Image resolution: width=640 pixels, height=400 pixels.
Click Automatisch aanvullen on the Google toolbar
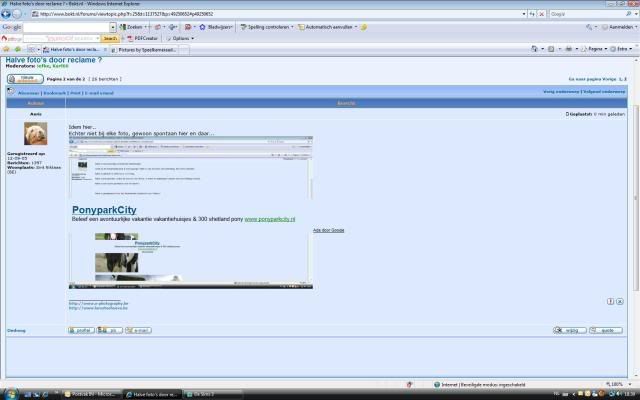pos(328,27)
